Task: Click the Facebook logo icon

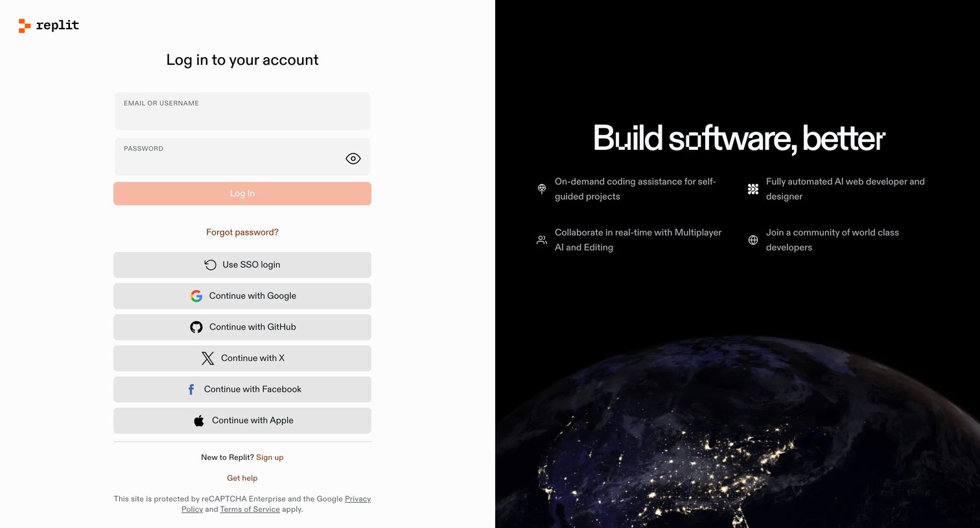Action: point(191,389)
